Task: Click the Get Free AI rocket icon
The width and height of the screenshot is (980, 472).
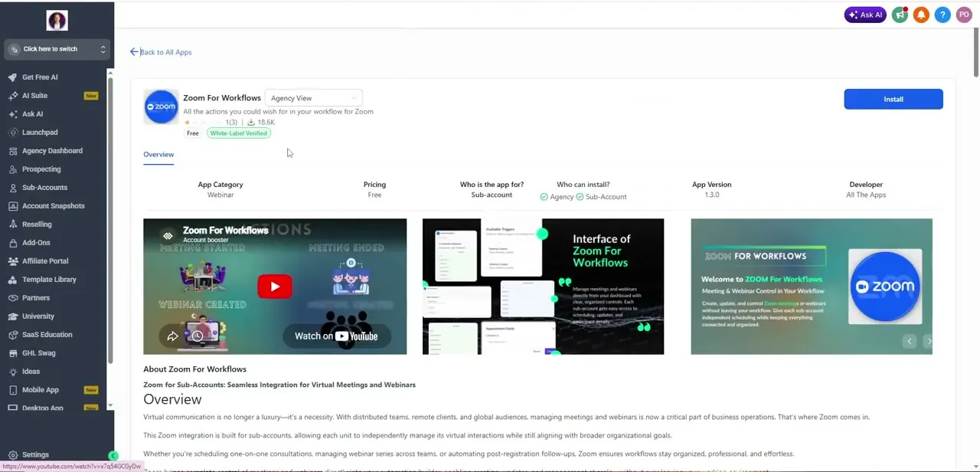Action: click(x=13, y=77)
